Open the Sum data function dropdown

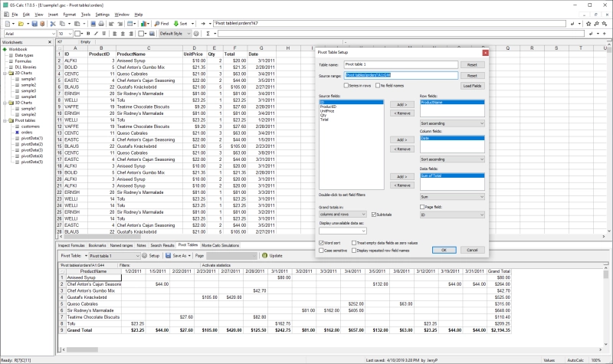click(x=452, y=197)
